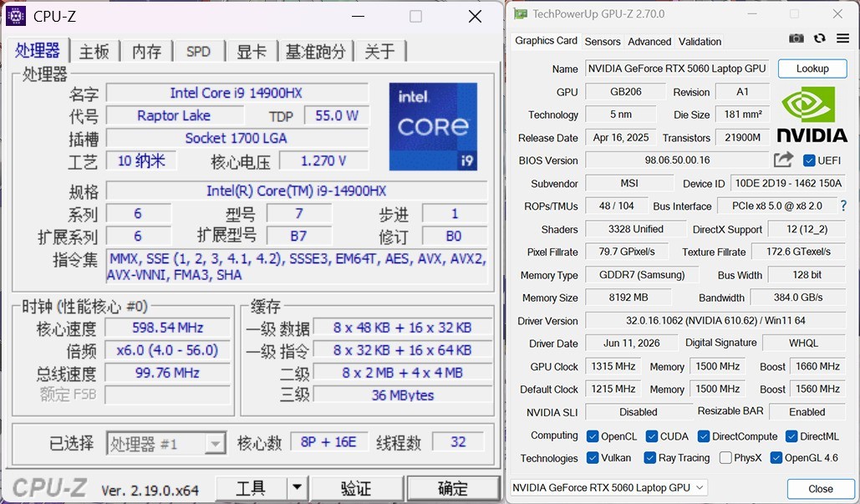
Task: Click the GPU-Z refresh icon
Action: tap(819, 38)
